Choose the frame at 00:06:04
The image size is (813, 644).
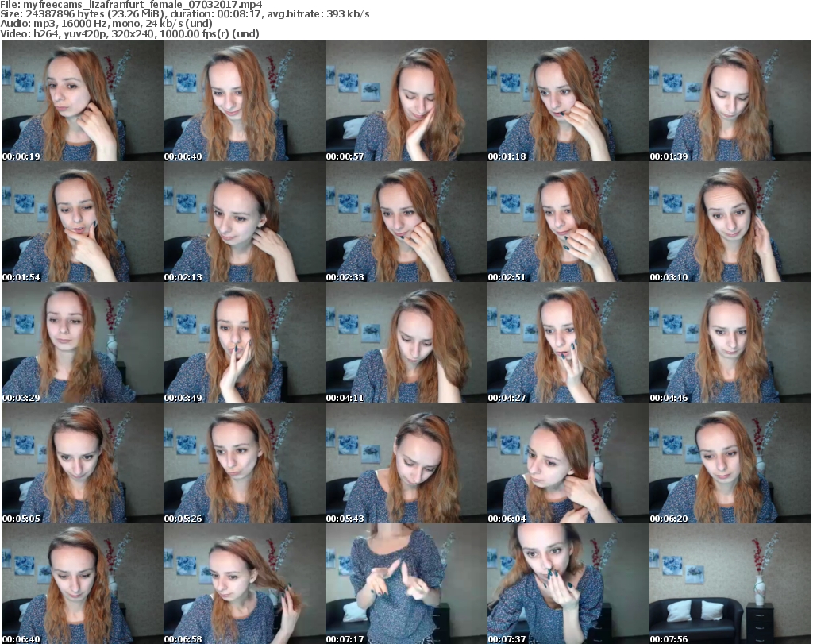(568, 463)
